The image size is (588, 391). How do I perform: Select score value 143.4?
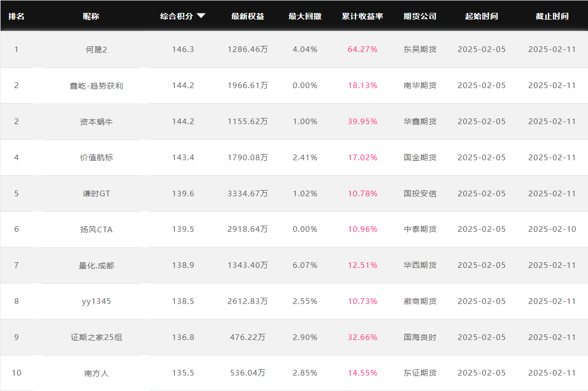point(183,158)
